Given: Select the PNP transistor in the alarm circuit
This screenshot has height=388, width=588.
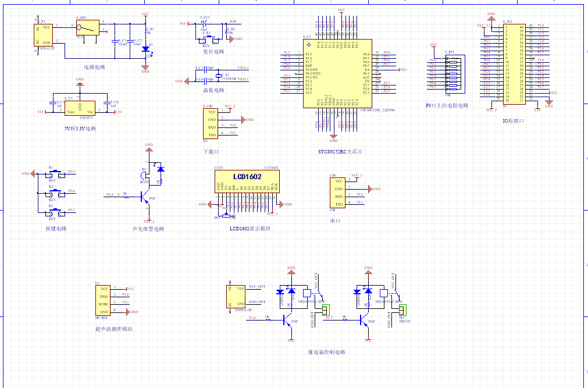Looking at the screenshot, I should coord(144,198).
